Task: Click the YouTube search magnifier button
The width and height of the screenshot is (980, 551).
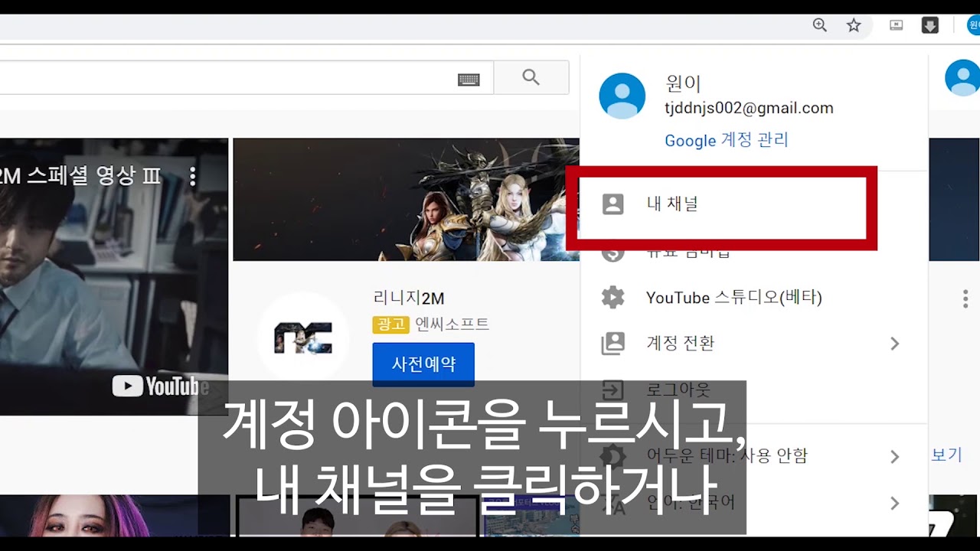Action: click(x=531, y=77)
